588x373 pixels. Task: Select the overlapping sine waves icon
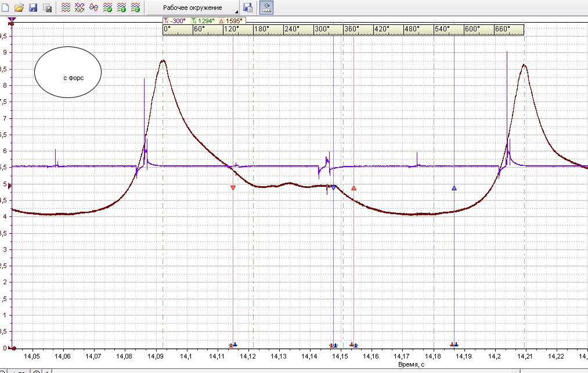tap(93, 8)
